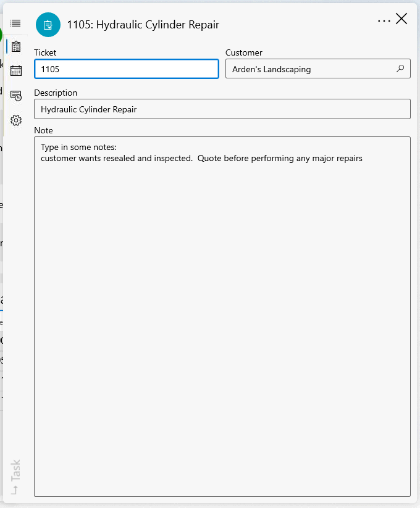Open the more options ellipsis menu
This screenshot has width=420, height=508.
(384, 20)
